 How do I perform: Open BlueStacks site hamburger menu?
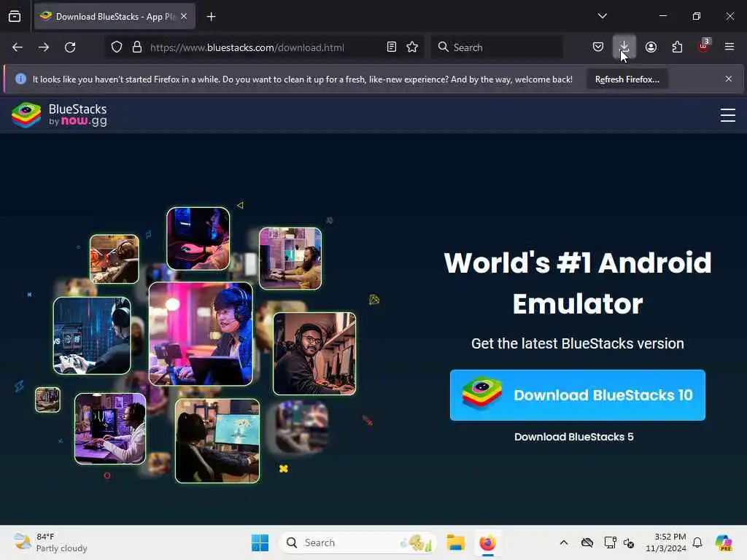tap(728, 115)
